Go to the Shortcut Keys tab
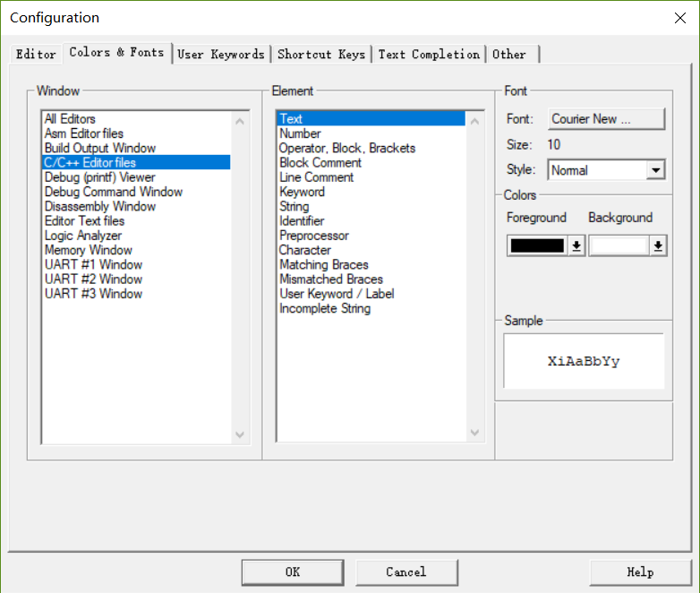Image resolution: width=700 pixels, height=593 pixels. click(x=321, y=55)
